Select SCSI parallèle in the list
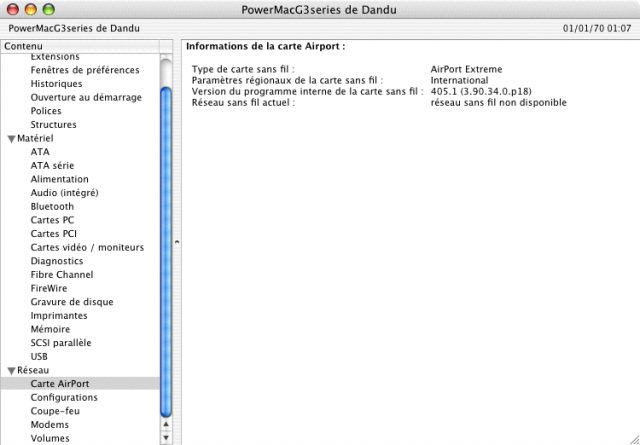This screenshot has height=445, width=640. pyautogui.click(x=61, y=343)
